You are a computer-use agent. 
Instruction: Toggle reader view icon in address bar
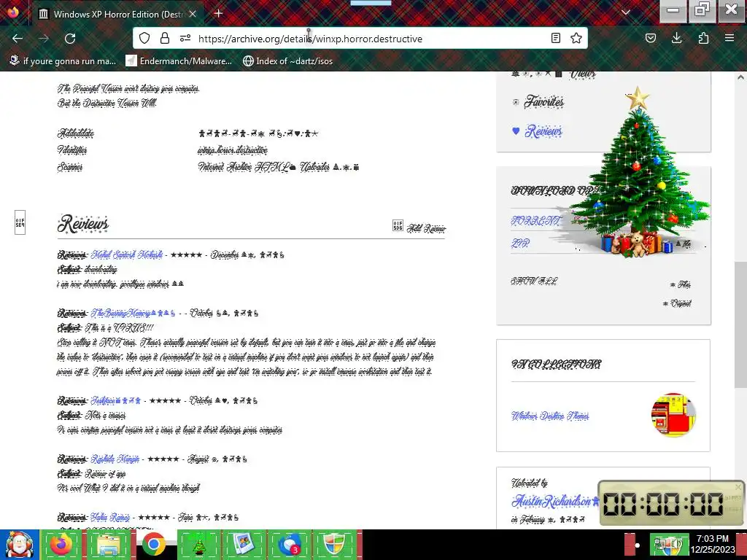(555, 38)
